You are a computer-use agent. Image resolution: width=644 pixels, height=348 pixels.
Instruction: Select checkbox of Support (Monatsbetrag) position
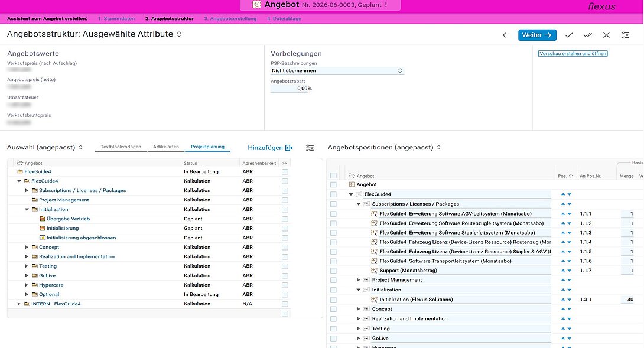click(x=333, y=271)
